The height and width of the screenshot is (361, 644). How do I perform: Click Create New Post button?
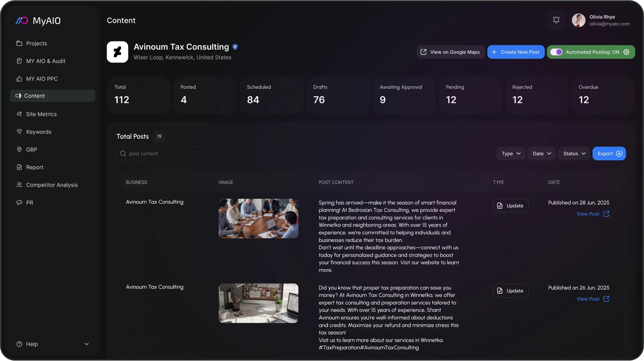coord(516,52)
